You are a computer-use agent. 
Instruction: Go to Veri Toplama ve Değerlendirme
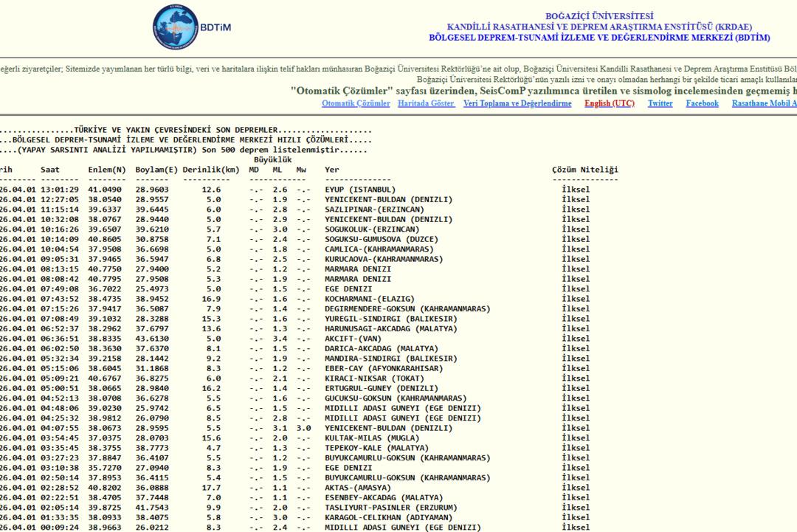point(517,103)
